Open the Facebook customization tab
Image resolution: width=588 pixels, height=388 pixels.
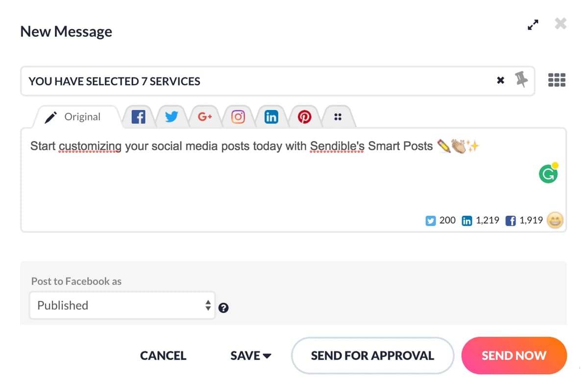click(139, 117)
